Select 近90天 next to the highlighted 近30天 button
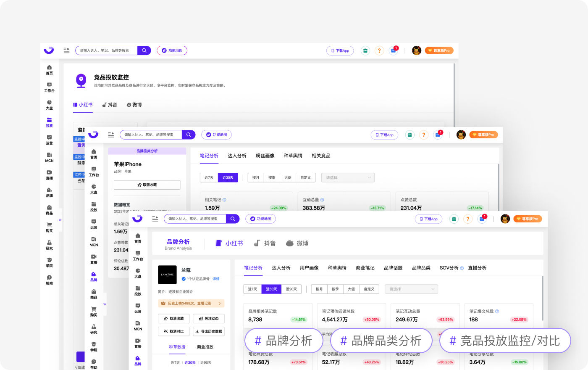Viewport: 588px width, 370px height. click(291, 289)
